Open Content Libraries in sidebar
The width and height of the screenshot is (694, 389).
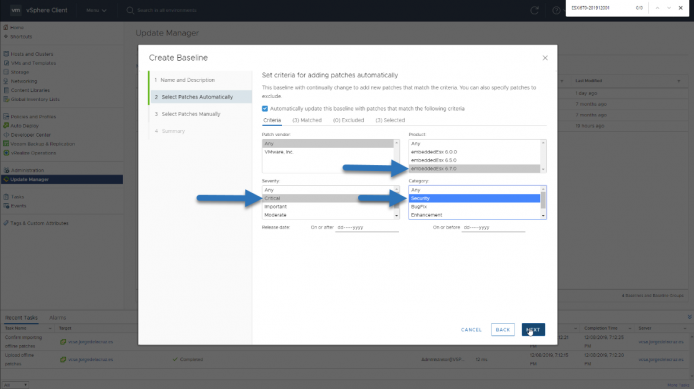[30, 90]
